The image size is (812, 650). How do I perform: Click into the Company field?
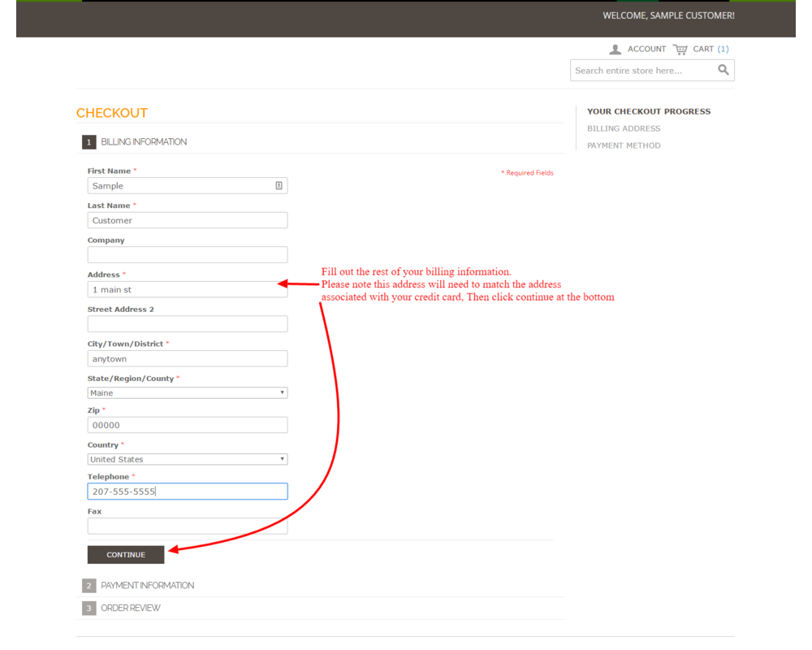click(x=187, y=255)
